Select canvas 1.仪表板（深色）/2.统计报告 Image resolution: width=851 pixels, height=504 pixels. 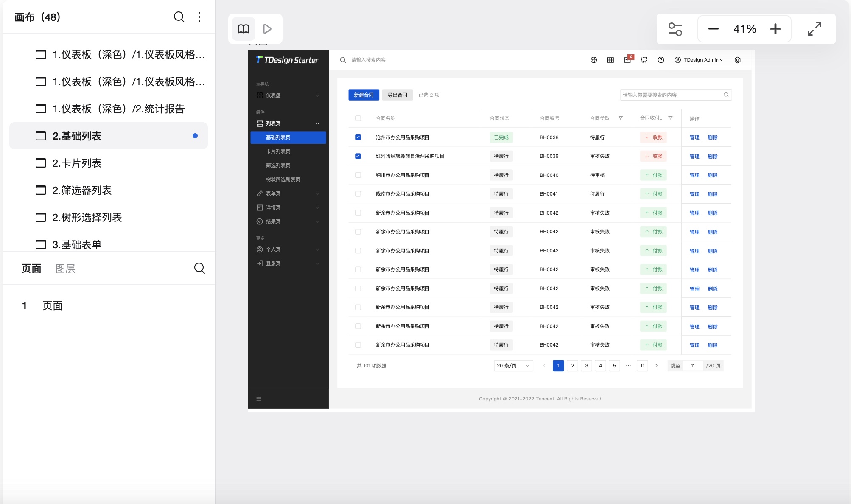(109, 109)
